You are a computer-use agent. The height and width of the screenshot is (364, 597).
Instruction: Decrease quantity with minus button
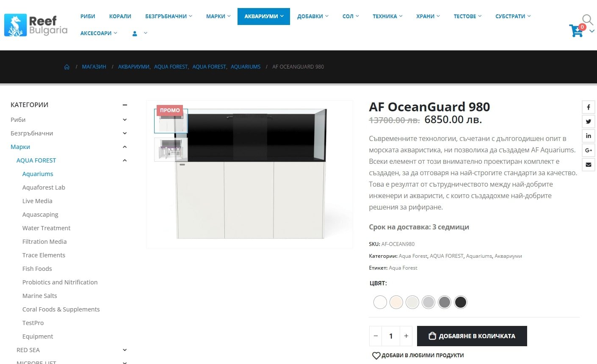coord(376,336)
